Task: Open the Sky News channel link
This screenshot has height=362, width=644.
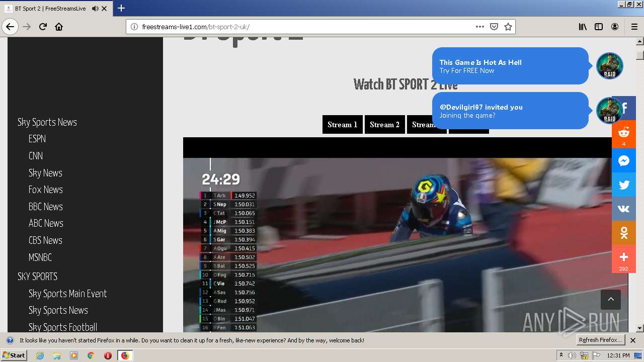Action: (x=45, y=173)
